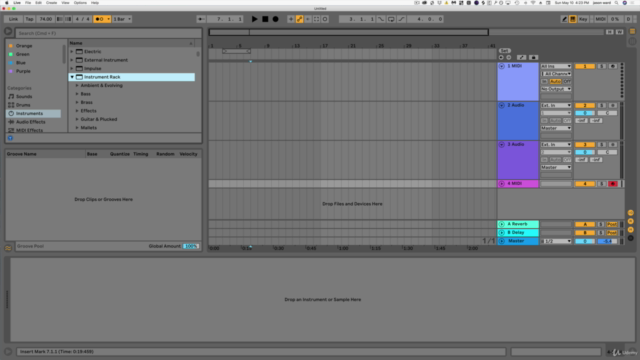
Task: Expand the External Instrument entry
Action: click(72, 60)
